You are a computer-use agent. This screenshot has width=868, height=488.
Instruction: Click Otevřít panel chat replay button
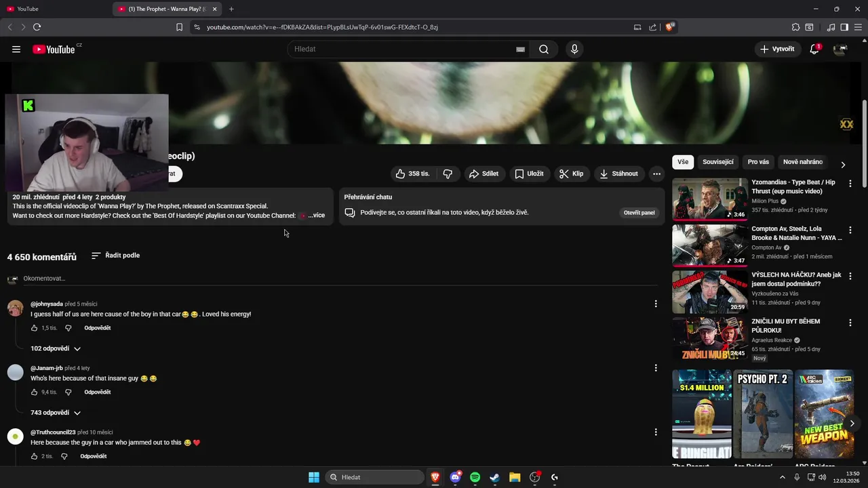[639, 213]
